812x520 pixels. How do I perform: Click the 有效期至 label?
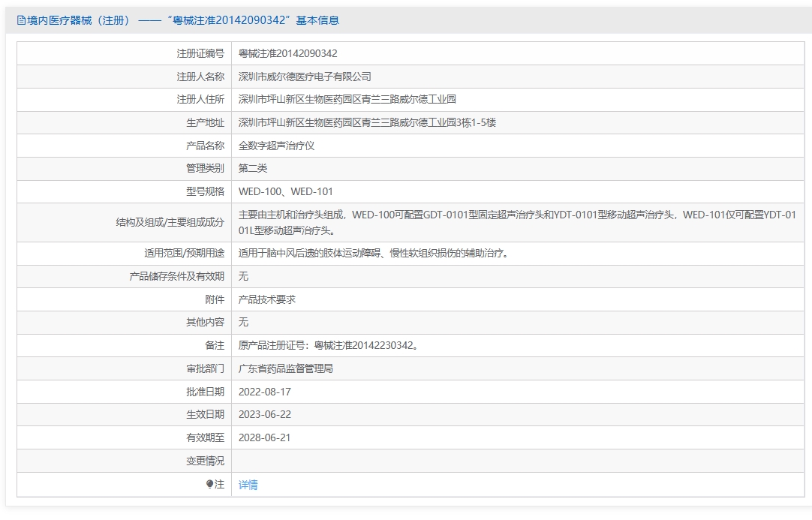point(205,437)
